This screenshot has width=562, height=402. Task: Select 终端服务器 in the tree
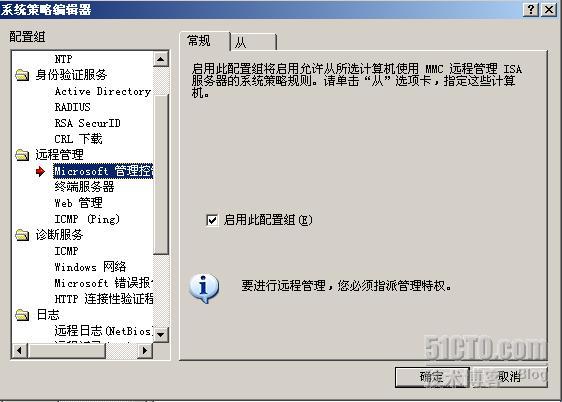click(x=84, y=187)
